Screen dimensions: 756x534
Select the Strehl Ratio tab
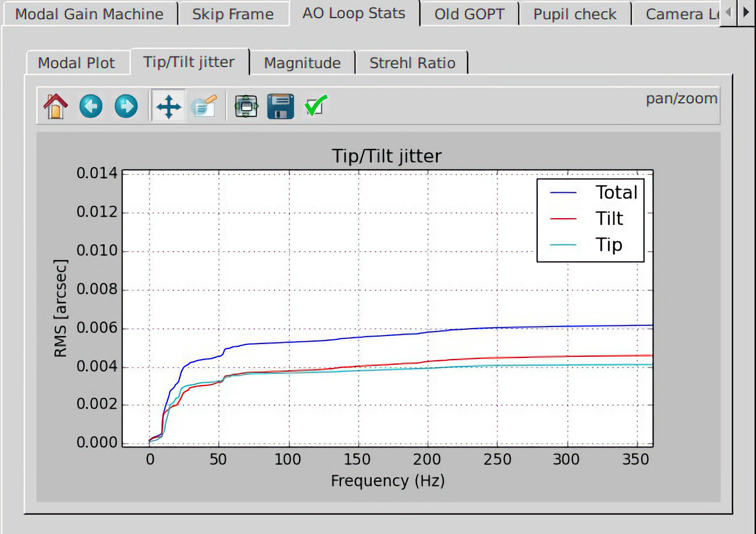coord(412,63)
